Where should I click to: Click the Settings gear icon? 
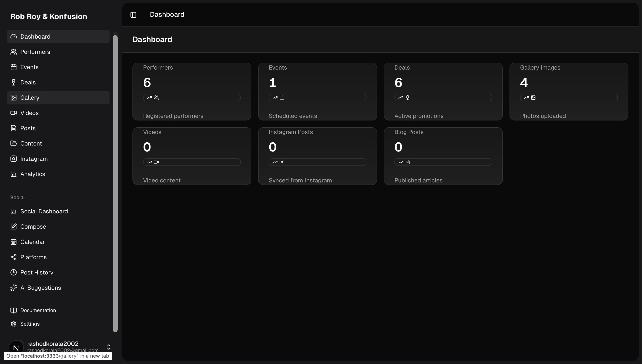[x=14, y=324]
